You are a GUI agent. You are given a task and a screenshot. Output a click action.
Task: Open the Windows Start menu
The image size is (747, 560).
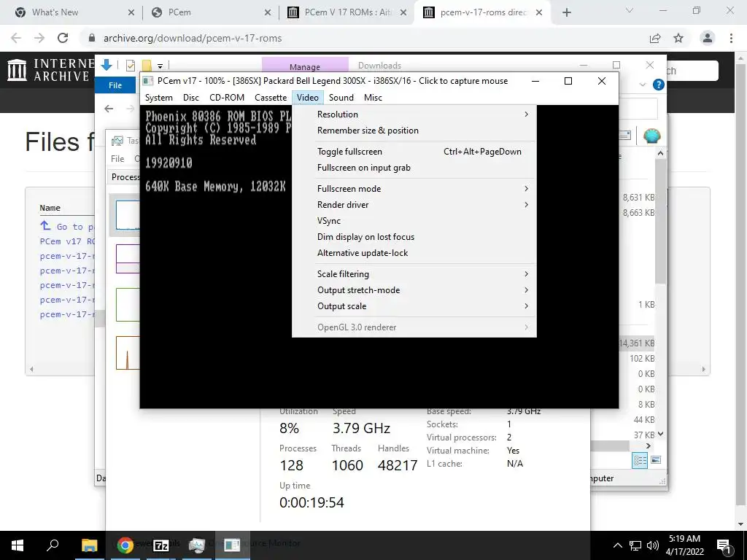click(18, 545)
